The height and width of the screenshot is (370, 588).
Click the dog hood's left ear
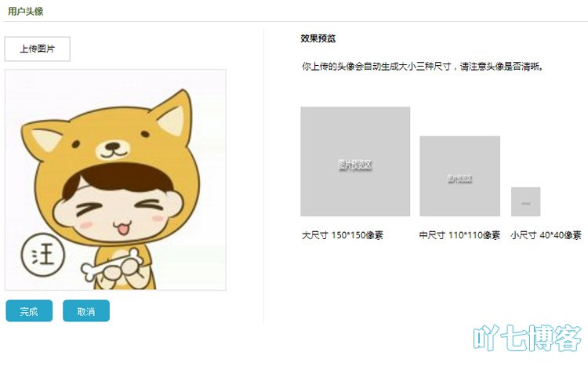tap(43, 139)
